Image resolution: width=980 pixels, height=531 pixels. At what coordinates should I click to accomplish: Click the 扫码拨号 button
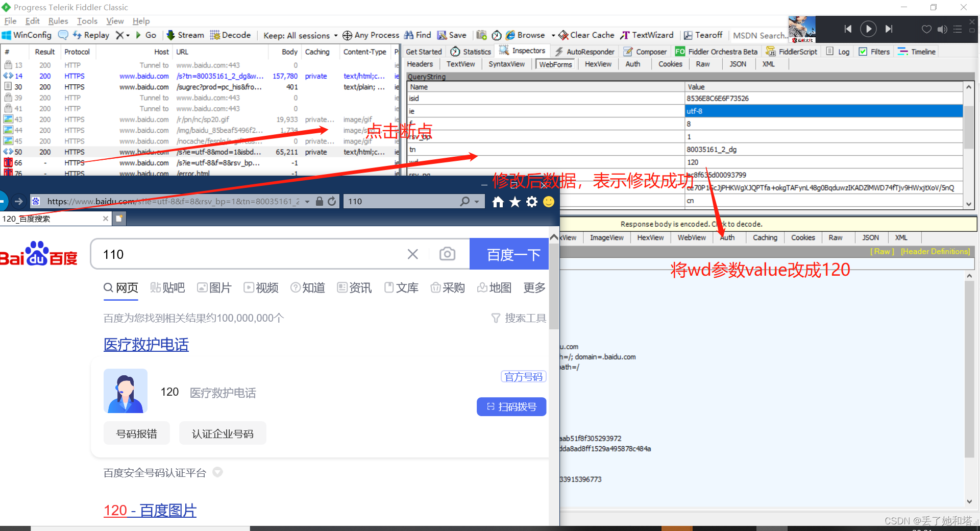511,407
